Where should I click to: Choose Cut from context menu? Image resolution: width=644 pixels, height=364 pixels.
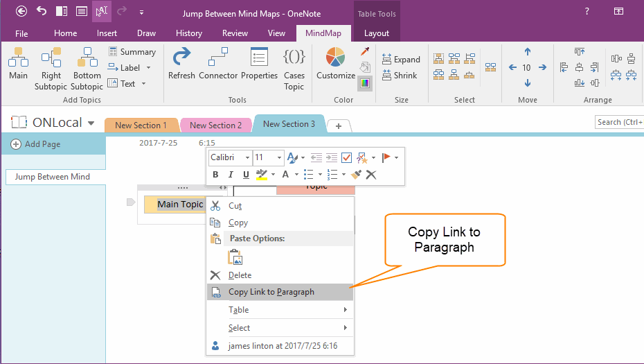(x=280, y=206)
